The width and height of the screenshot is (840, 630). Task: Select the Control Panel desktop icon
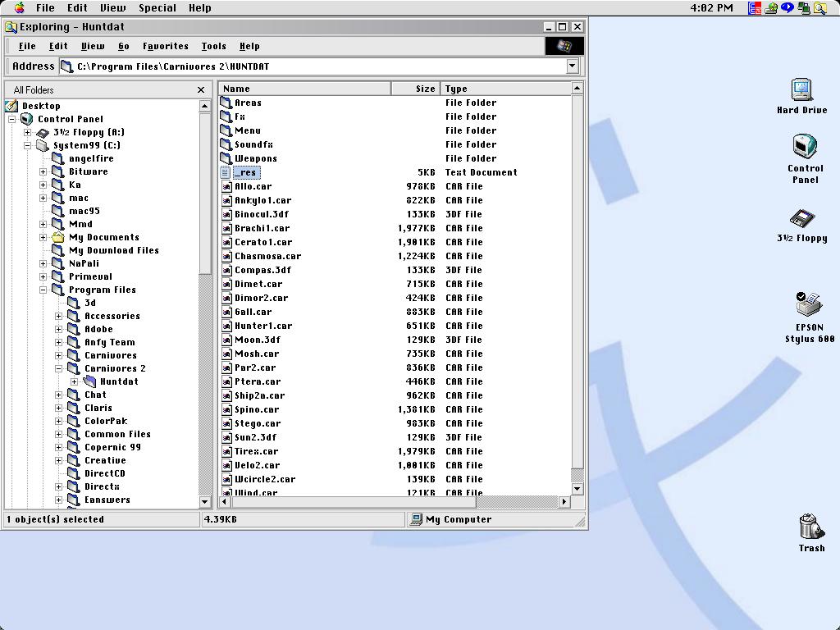tap(805, 148)
